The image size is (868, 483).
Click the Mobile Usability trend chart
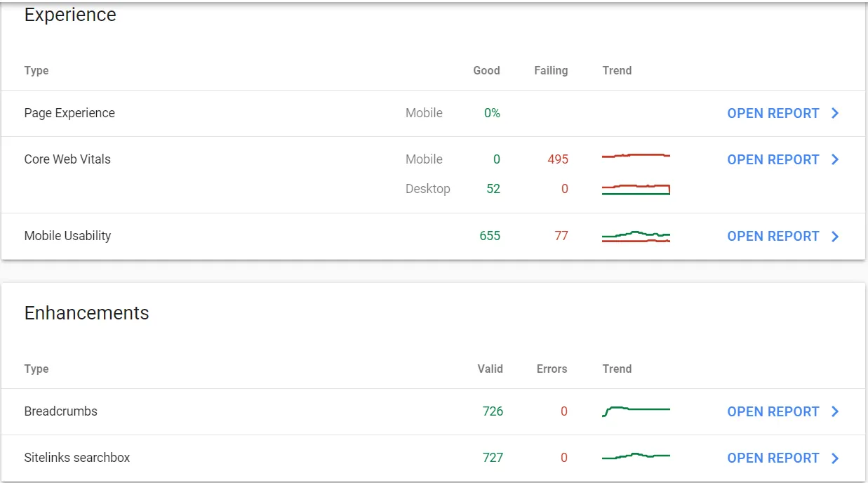click(x=636, y=237)
